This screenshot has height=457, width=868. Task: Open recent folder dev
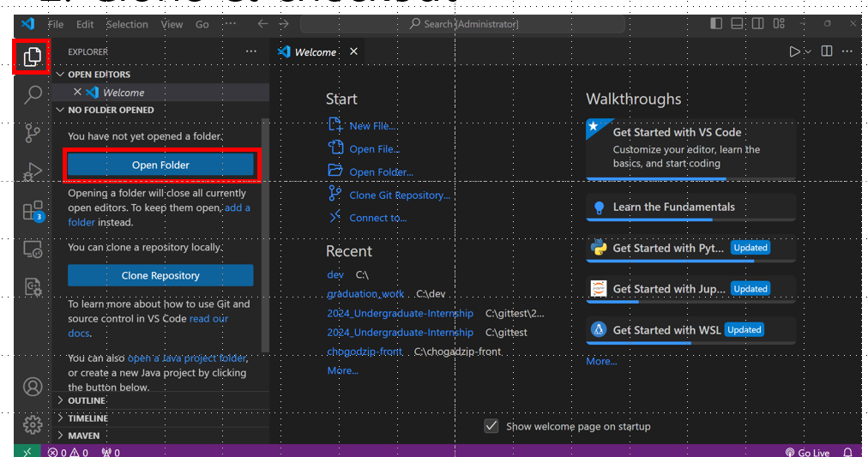click(335, 274)
